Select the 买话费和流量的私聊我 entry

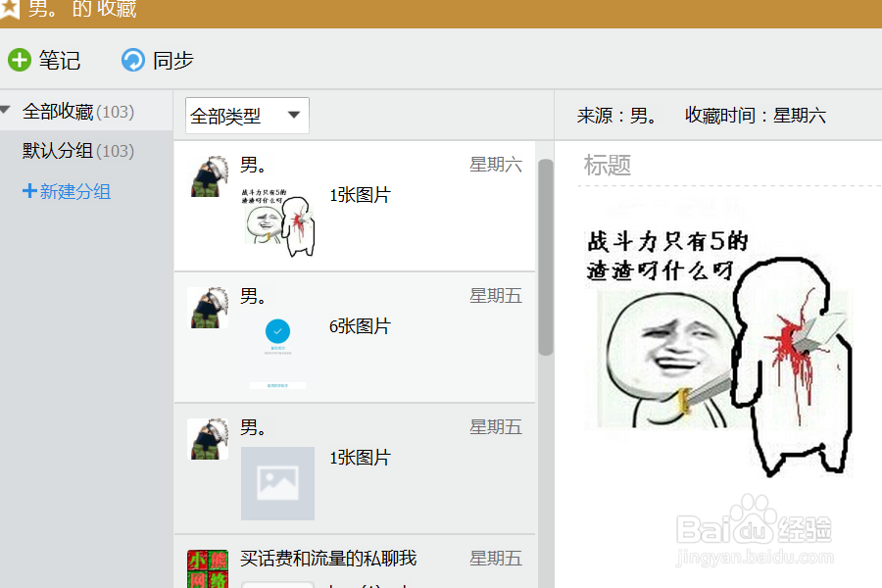click(355, 563)
